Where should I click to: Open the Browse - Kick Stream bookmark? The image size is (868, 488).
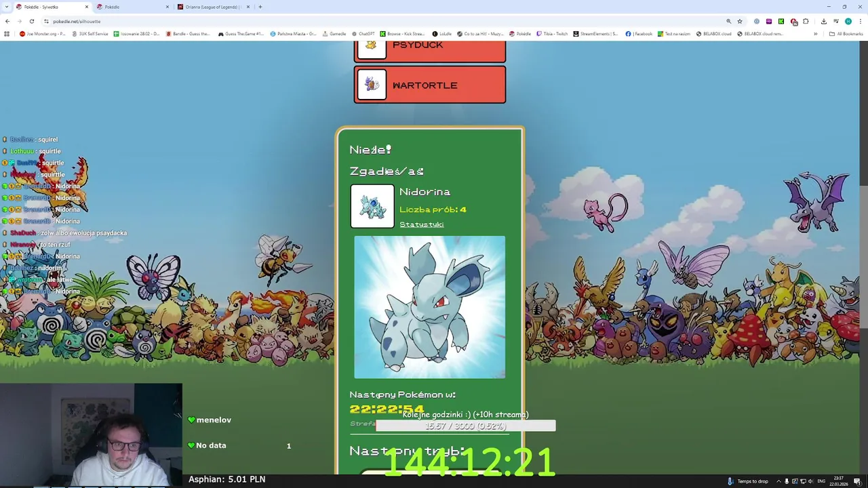(x=402, y=34)
